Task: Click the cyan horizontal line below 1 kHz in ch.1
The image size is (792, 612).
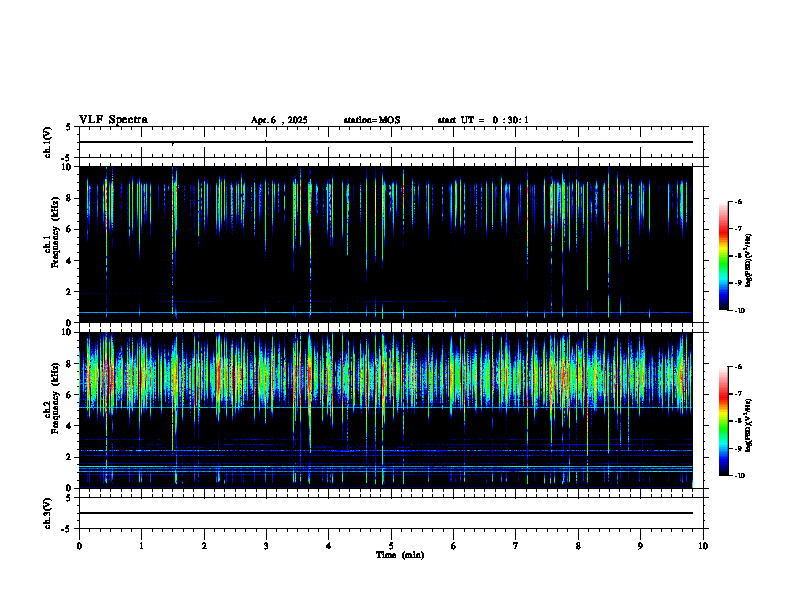Action: pos(386,313)
